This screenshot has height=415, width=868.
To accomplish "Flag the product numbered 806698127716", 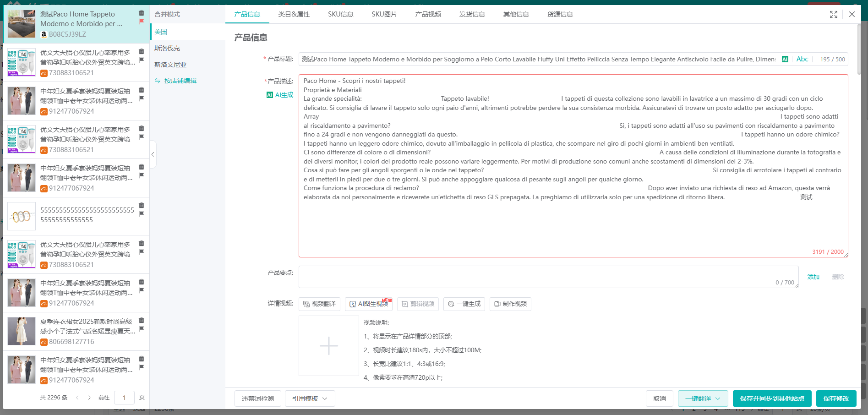I will 142,328.
